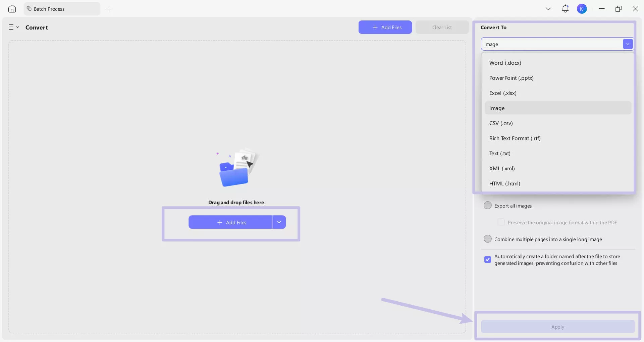Uncheck automatically create a folder option
This screenshot has width=644, height=342.
[x=488, y=260]
